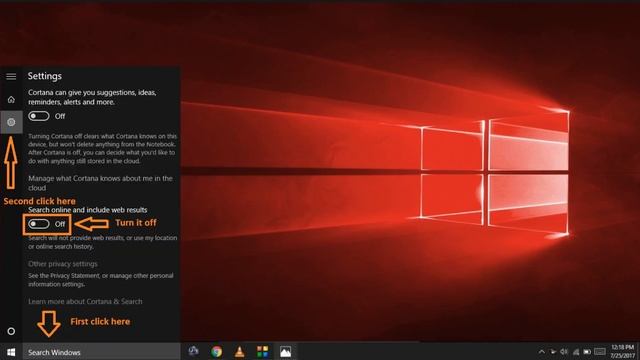This screenshot has width=640, height=360.
Task: Check battery status in system tray
Action: (587, 351)
